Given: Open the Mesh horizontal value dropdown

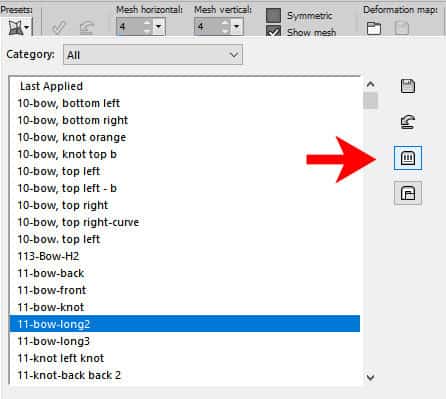Looking at the screenshot, I should pyautogui.click(x=159, y=26).
